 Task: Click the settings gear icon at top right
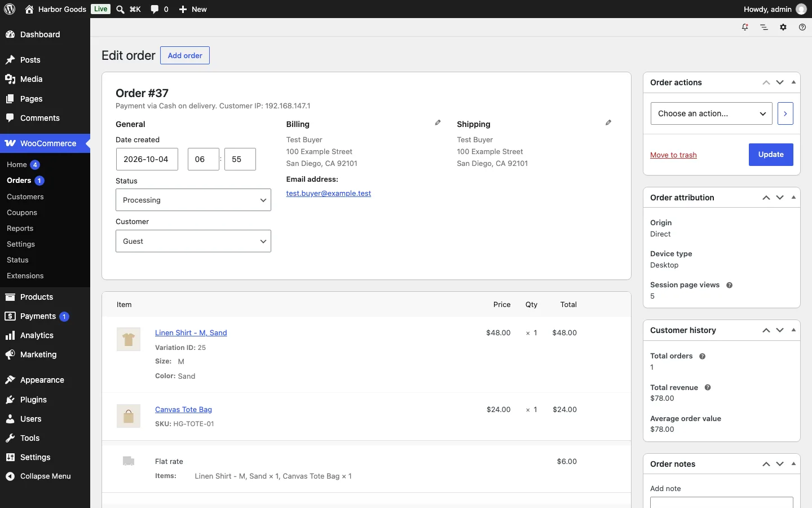(x=783, y=27)
